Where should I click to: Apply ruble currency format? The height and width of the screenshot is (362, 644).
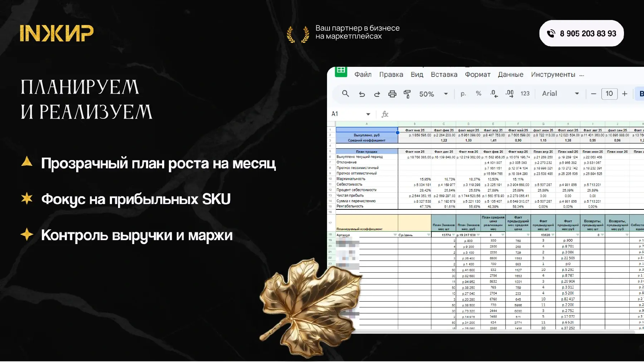click(463, 94)
